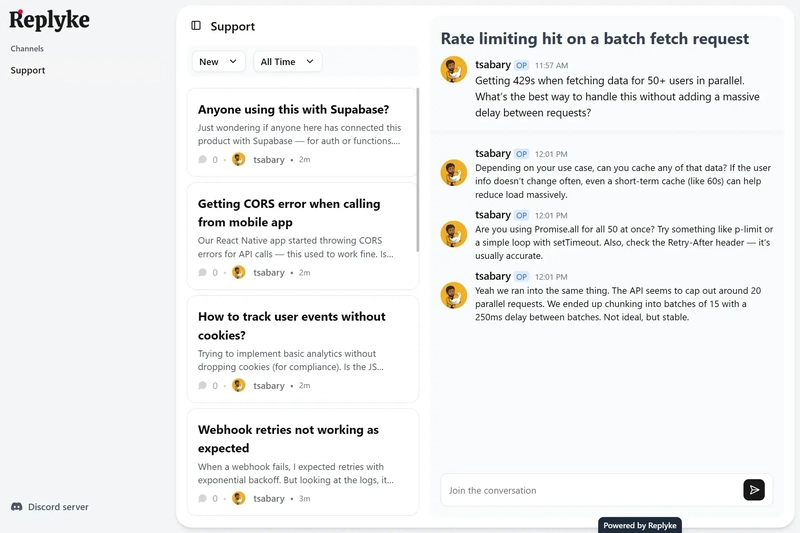This screenshot has width=800, height=533.
Task: Click the Powered by Replyke badge
Action: [639, 525]
